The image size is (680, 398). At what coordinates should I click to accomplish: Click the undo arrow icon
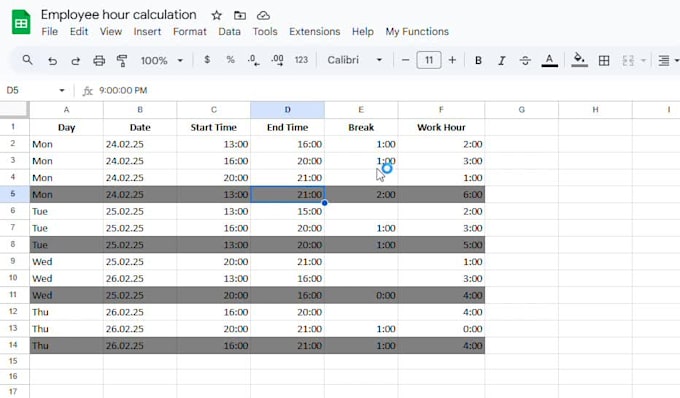tap(52, 61)
